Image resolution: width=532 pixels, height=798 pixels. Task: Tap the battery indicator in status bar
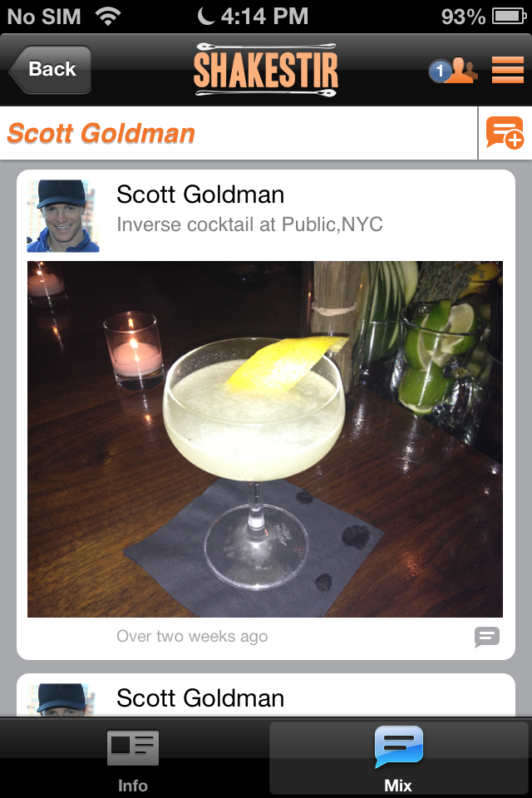coord(509,17)
